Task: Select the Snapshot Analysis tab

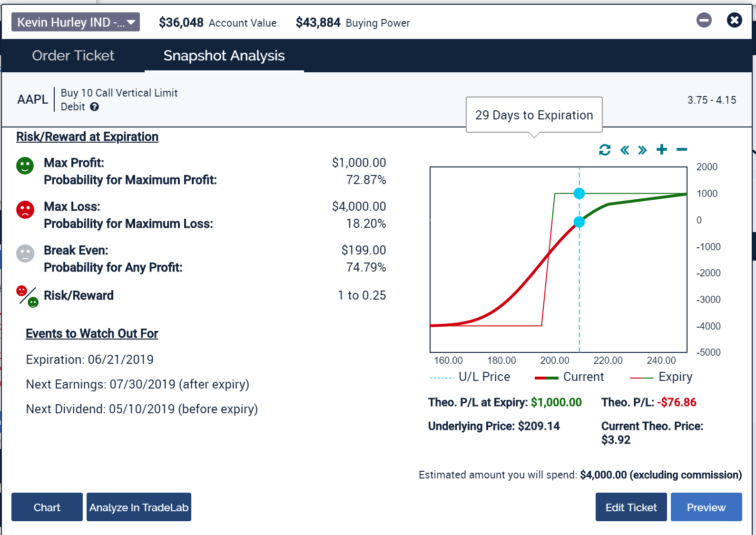Action: point(224,56)
